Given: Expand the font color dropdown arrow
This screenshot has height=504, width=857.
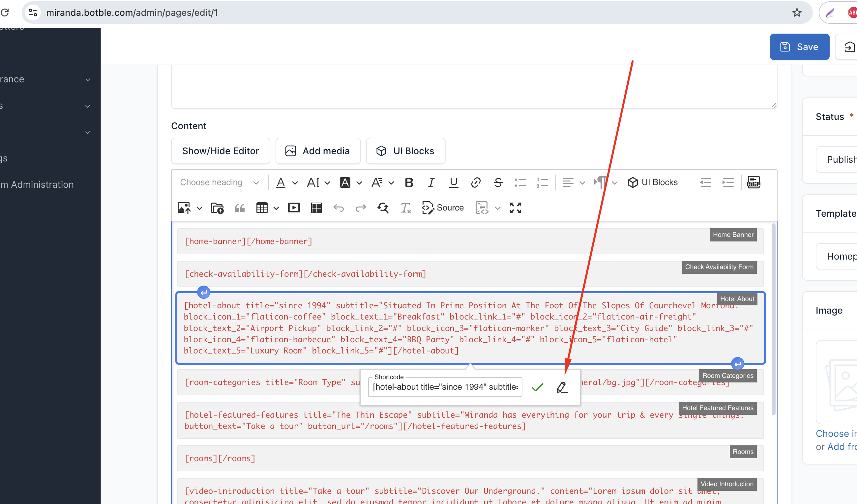Looking at the screenshot, I should pyautogui.click(x=295, y=183).
